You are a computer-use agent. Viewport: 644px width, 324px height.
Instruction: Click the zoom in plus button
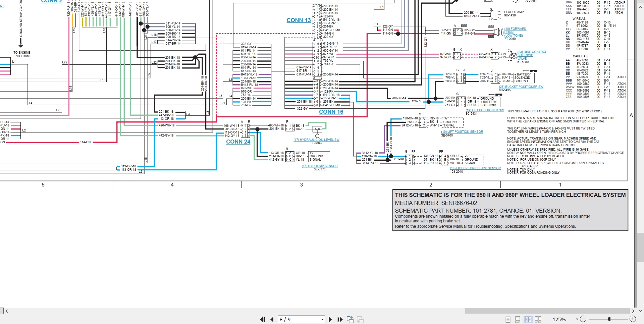point(633,319)
